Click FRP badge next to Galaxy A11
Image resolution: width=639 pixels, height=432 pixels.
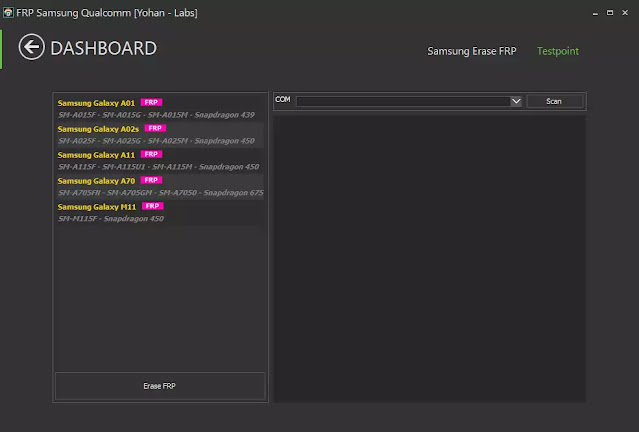pyautogui.click(x=151, y=154)
